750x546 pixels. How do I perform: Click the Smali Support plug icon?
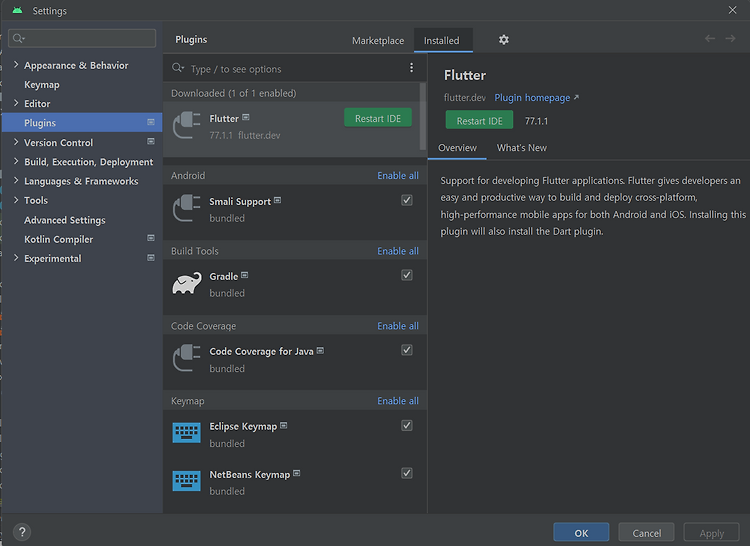(187, 208)
